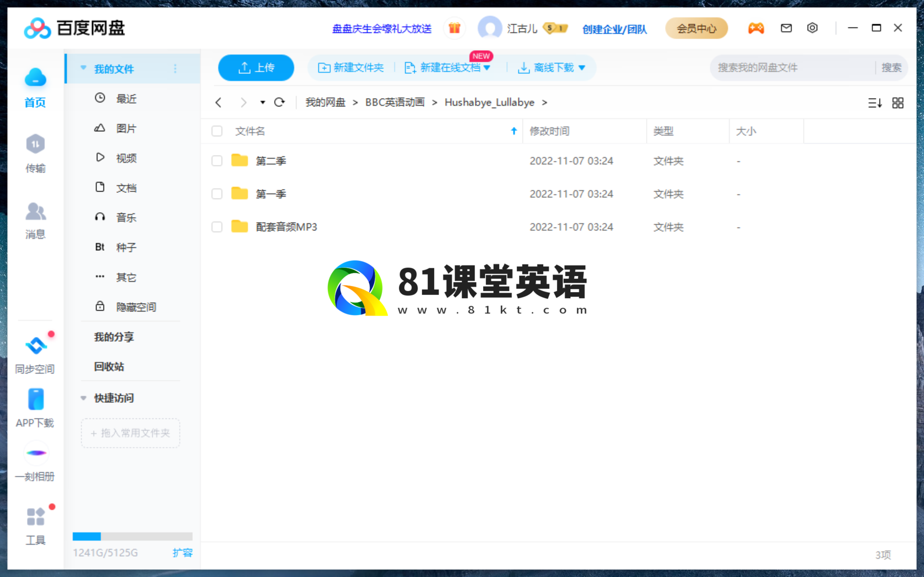
Task: Open the 同步空间 sync space icon
Action: [x=36, y=346]
